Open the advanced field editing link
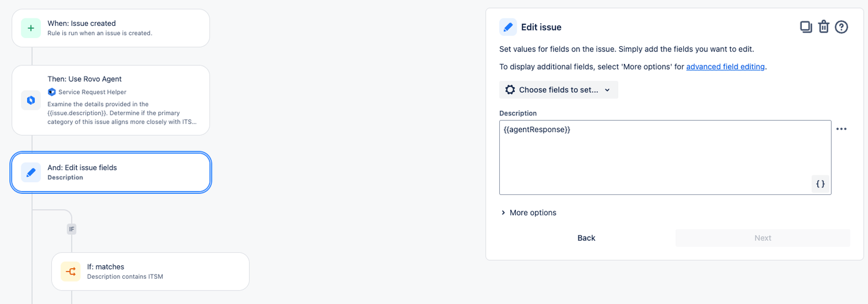 pyautogui.click(x=725, y=66)
